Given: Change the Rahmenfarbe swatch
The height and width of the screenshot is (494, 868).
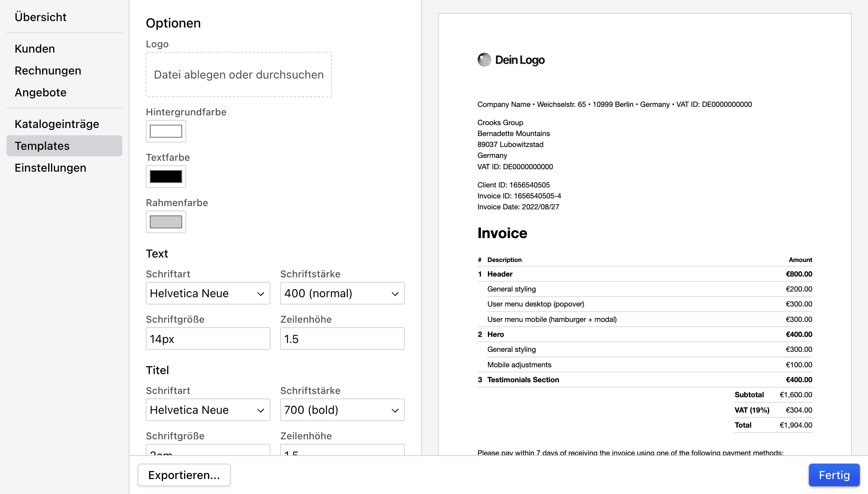Looking at the screenshot, I should 166,222.
